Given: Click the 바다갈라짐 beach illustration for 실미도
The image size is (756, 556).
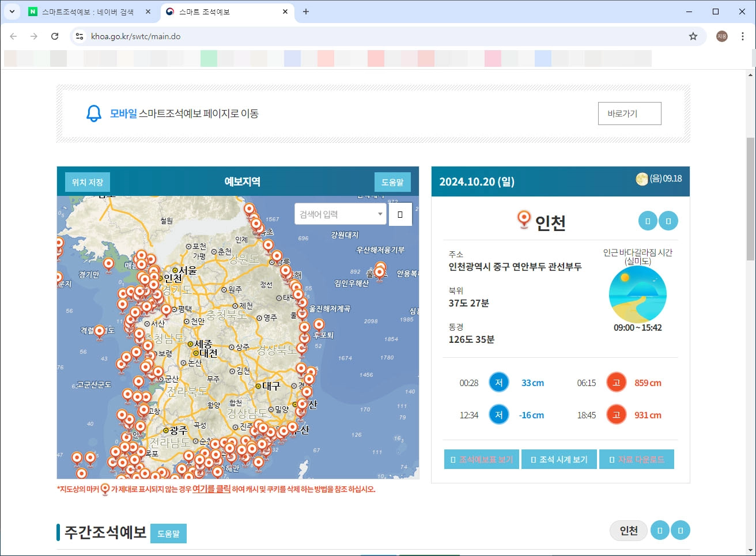Looking at the screenshot, I should [637, 294].
